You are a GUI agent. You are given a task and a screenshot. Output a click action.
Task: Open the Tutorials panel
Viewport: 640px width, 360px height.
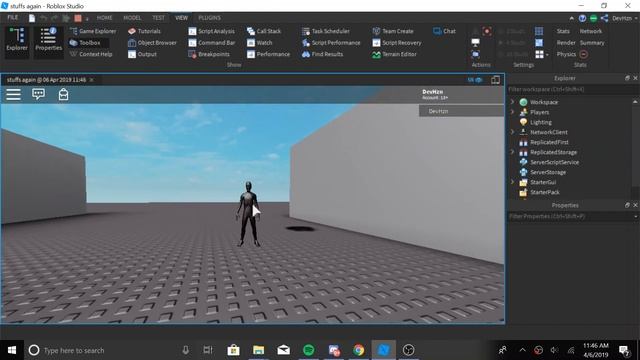(x=144, y=31)
